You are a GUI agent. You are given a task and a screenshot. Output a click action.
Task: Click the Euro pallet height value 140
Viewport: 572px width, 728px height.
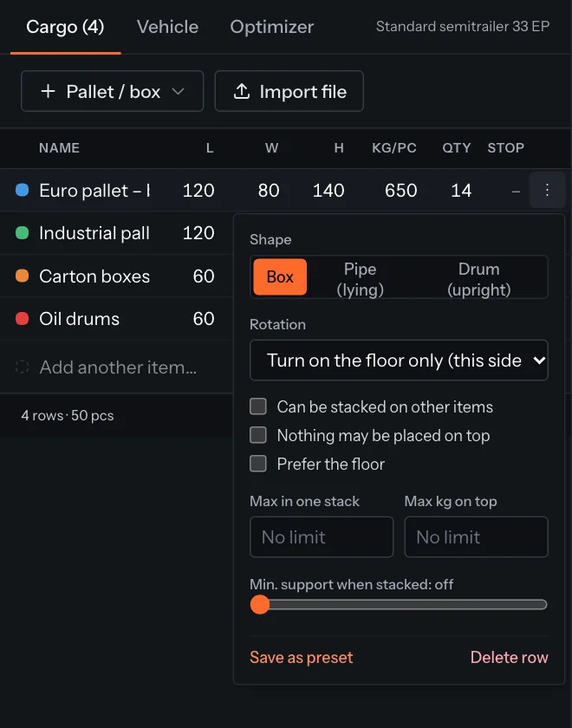[328, 191]
